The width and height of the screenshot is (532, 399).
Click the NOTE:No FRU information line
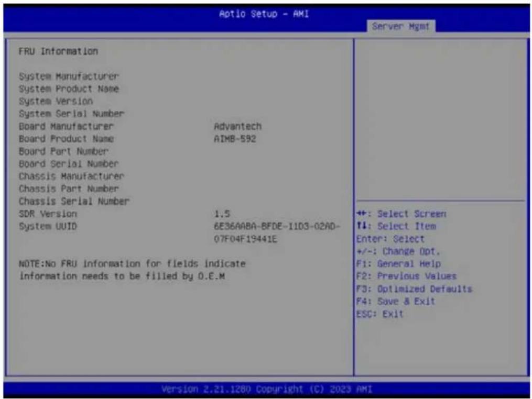[132, 263]
